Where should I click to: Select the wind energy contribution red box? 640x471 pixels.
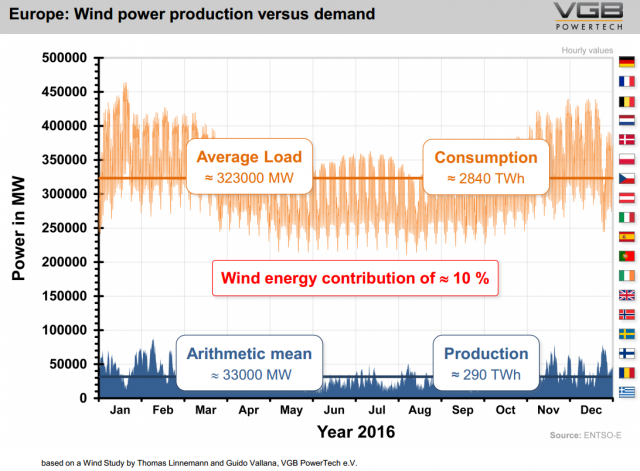click(355, 279)
